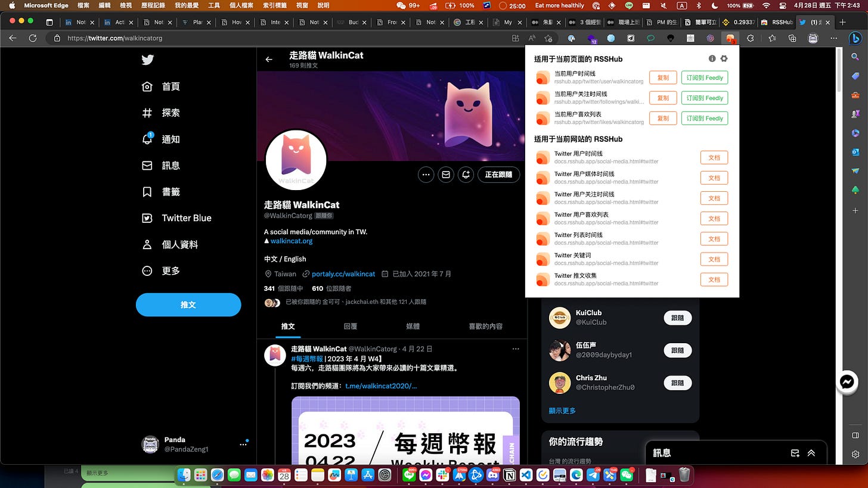
Task: Open 個人資料 profile icon
Action: pyautogui.click(x=147, y=244)
